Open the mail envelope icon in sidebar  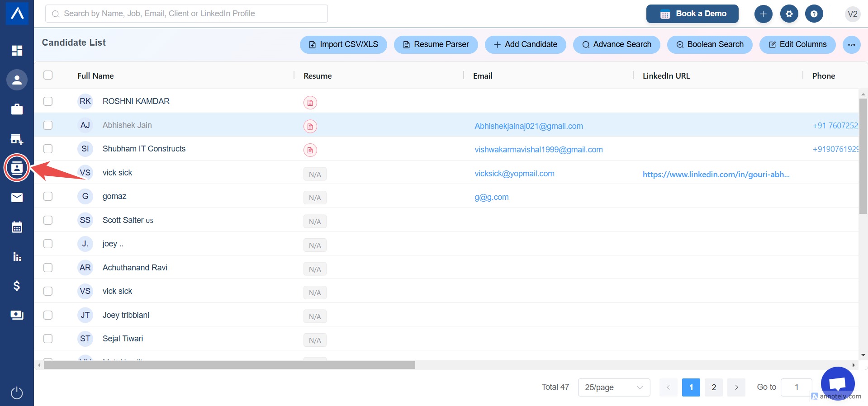pos(17,197)
